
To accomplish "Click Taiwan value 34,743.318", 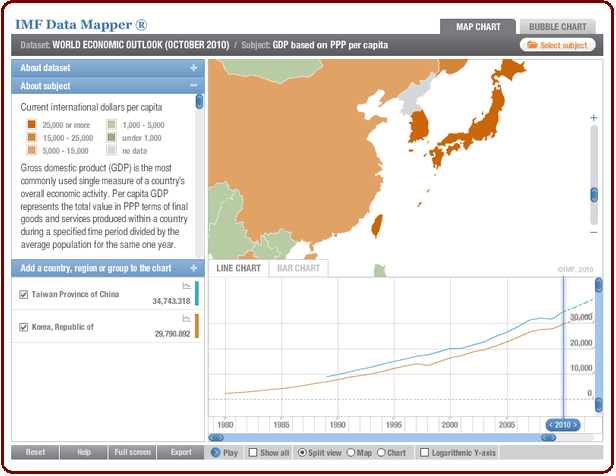I will (171, 301).
